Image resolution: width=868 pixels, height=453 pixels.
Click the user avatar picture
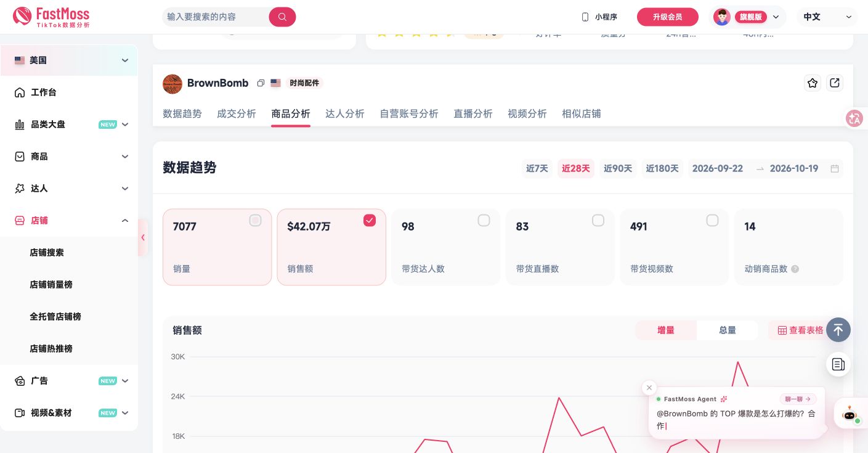click(722, 17)
